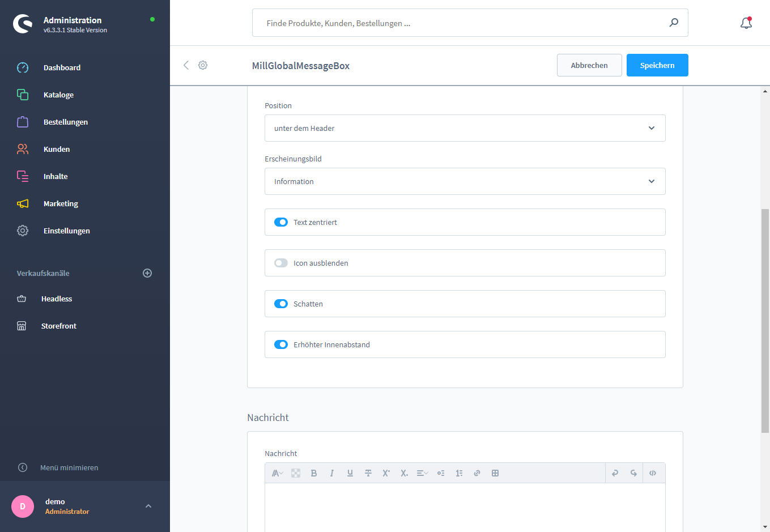Viewport: 770px width, 532px height.
Task: Click the Inhalte layout icon
Action: pos(23,176)
